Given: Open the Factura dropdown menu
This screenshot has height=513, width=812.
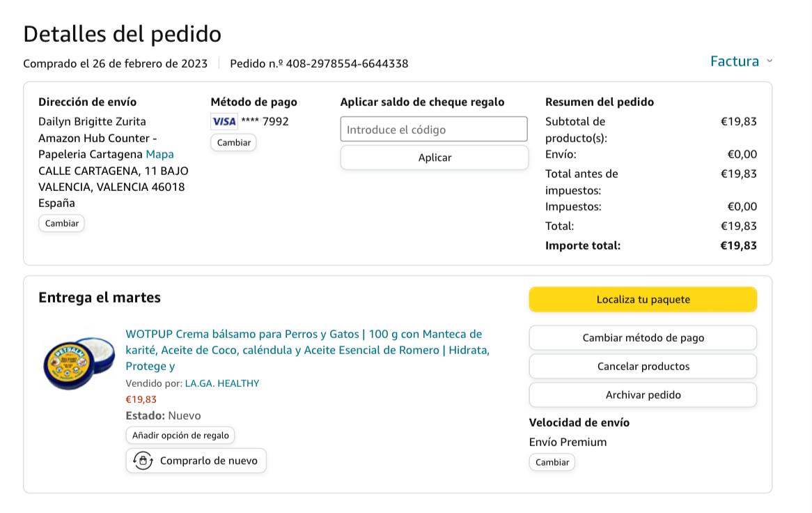Looking at the screenshot, I should [x=735, y=61].
